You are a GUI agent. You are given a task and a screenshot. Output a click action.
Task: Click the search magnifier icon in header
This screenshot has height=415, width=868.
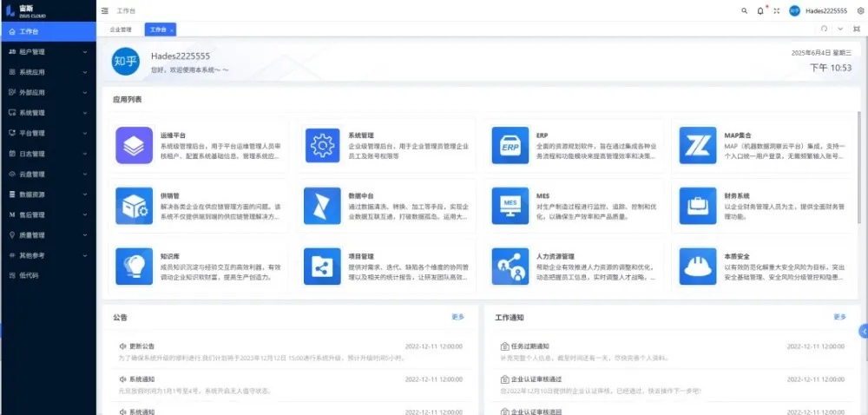744,10
